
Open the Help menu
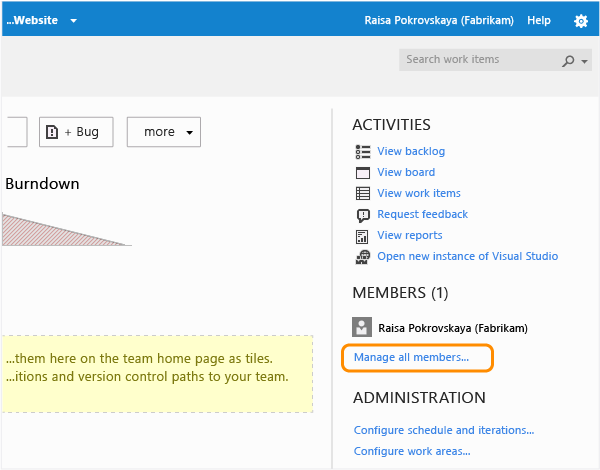click(539, 20)
